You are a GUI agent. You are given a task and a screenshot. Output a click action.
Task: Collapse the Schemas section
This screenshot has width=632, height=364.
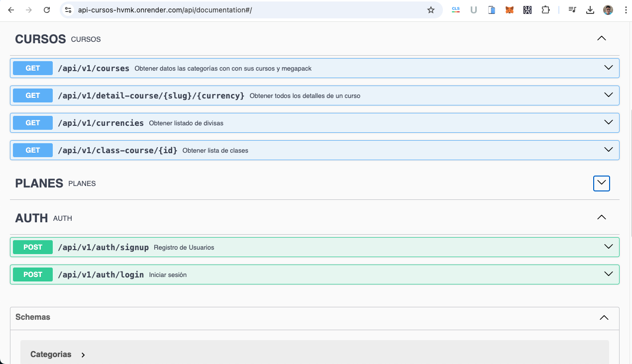coord(604,317)
